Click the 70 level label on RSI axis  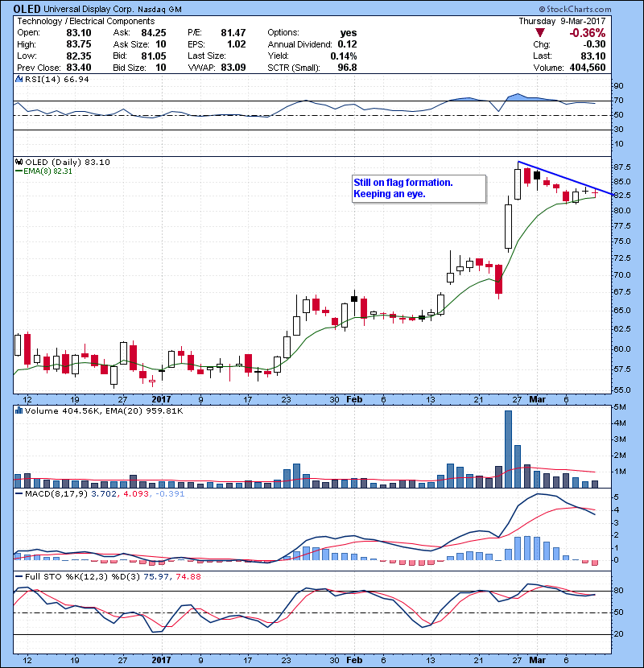(618, 101)
